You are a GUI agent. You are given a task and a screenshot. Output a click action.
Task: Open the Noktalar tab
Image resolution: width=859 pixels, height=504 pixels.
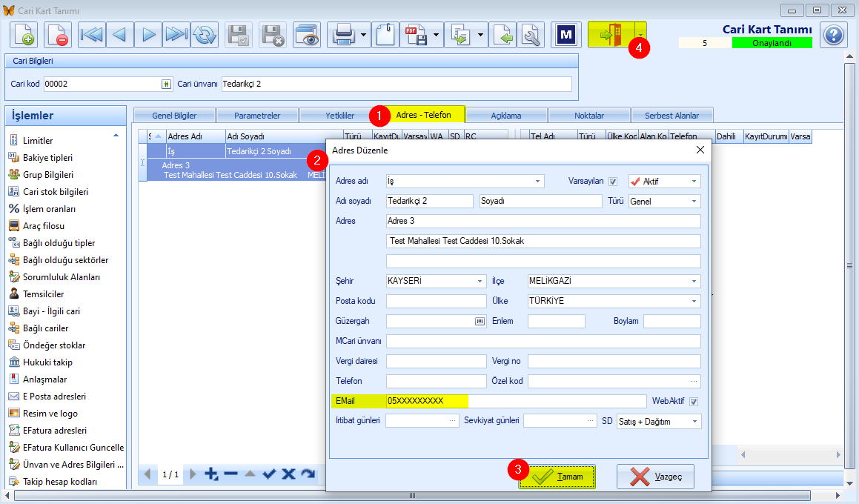[589, 116]
